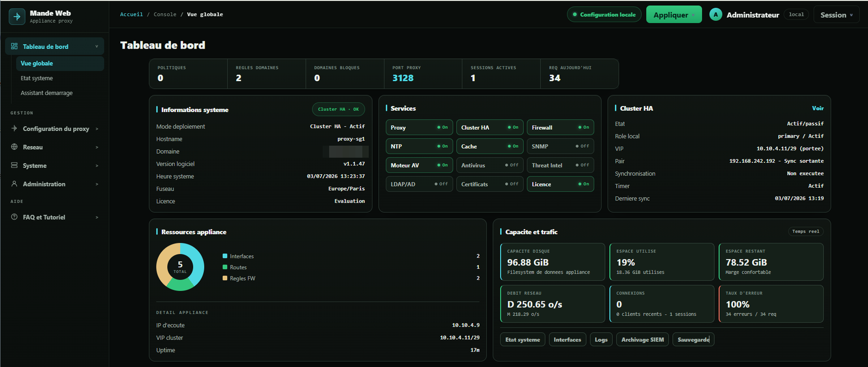Image resolution: width=868 pixels, height=367 pixels.
Task: Click the Temps reel badge
Action: [x=805, y=232]
